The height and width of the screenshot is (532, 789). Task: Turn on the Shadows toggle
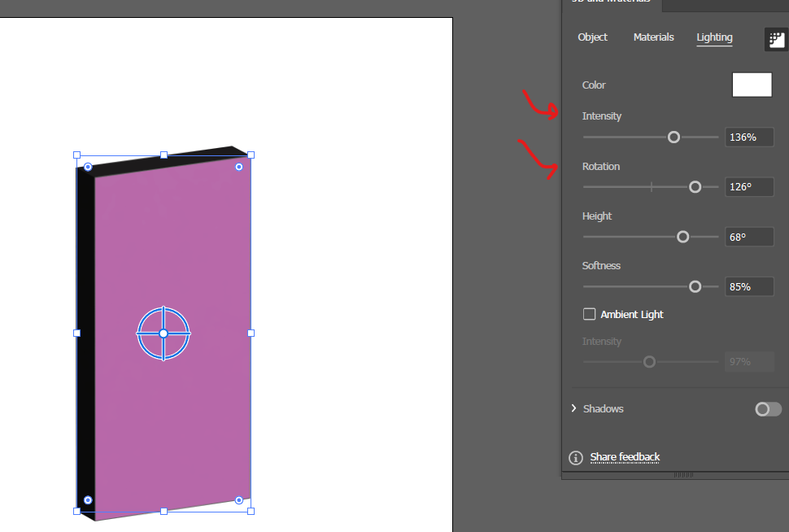click(x=767, y=409)
